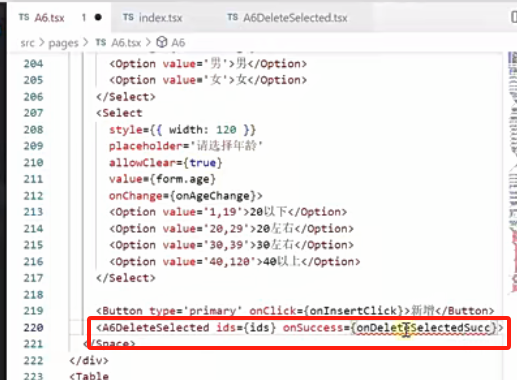
Task: Click the opening <Select tag on line 207
Action: (x=119, y=113)
